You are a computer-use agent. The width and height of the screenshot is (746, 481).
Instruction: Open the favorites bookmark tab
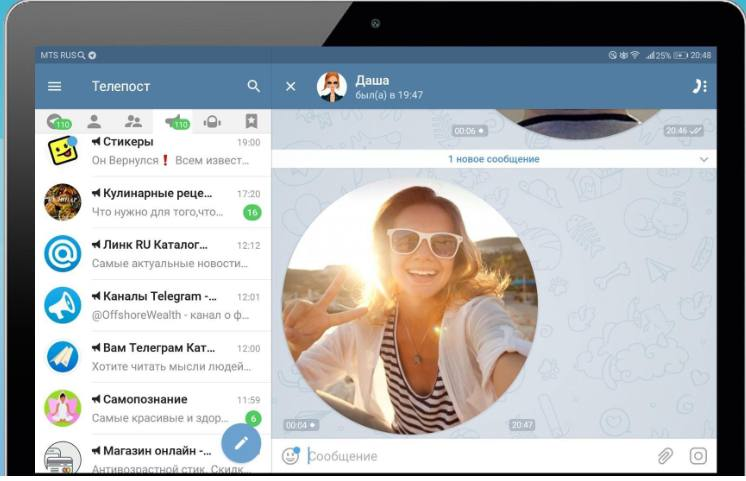(x=251, y=121)
